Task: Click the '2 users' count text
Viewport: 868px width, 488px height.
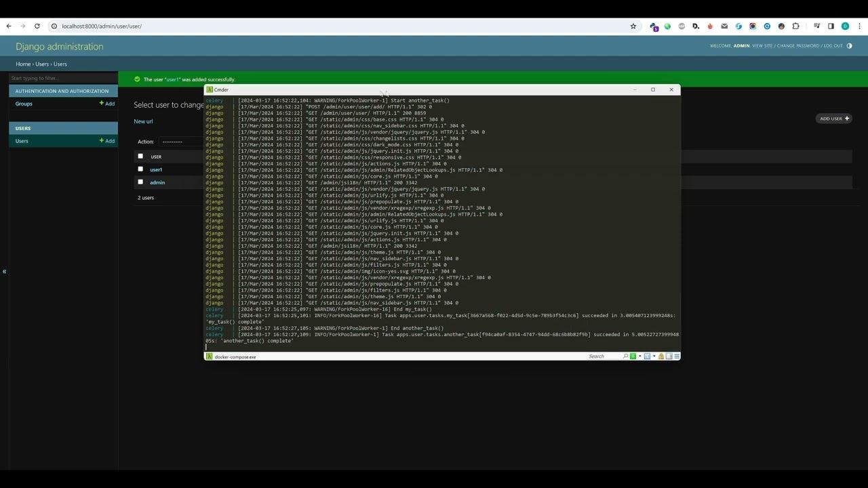Action: click(146, 198)
